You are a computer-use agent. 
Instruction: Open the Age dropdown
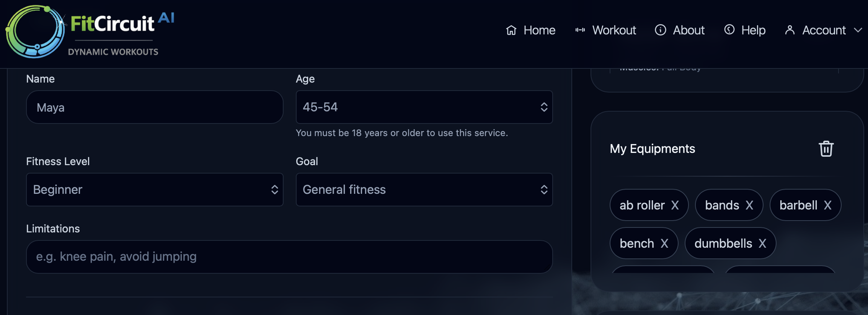(x=424, y=107)
